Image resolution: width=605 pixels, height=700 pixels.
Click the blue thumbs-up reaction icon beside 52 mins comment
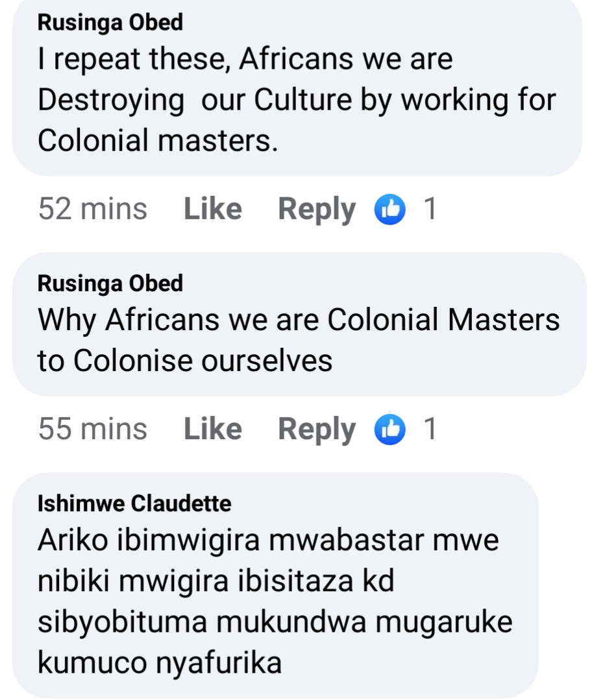[x=390, y=209]
